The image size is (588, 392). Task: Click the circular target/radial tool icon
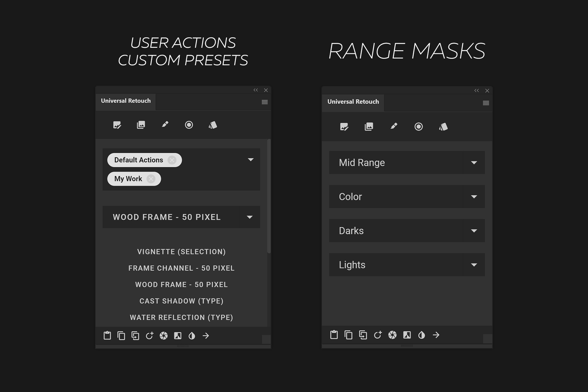[x=189, y=125]
